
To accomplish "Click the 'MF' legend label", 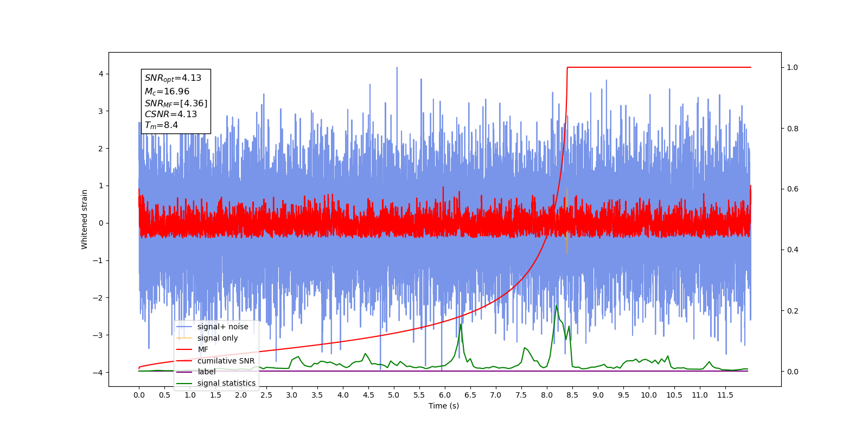I will point(203,349).
